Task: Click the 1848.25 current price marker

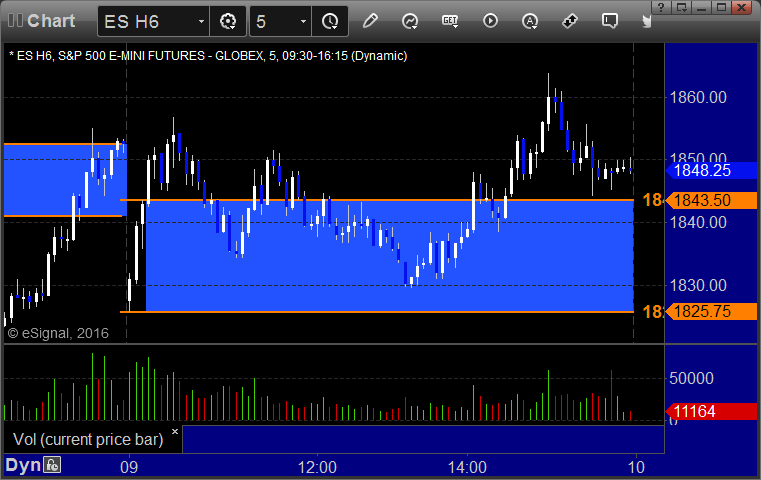Action: click(x=711, y=170)
